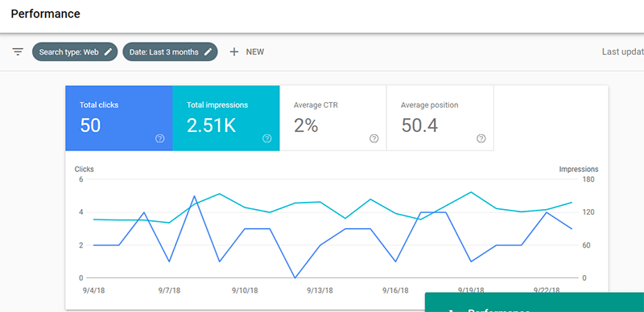This screenshot has width=644, height=312.
Task: Open the filter list icon
Action: (18, 51)
